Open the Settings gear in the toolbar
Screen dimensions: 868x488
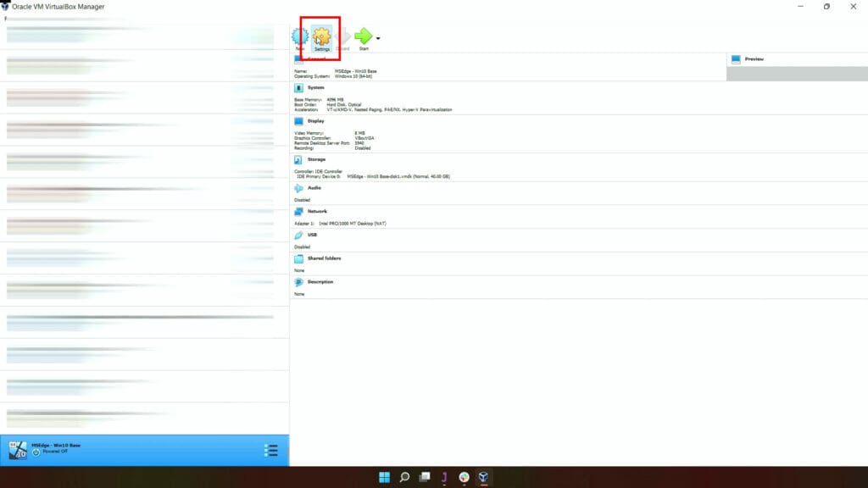click(x=323, y=37)
